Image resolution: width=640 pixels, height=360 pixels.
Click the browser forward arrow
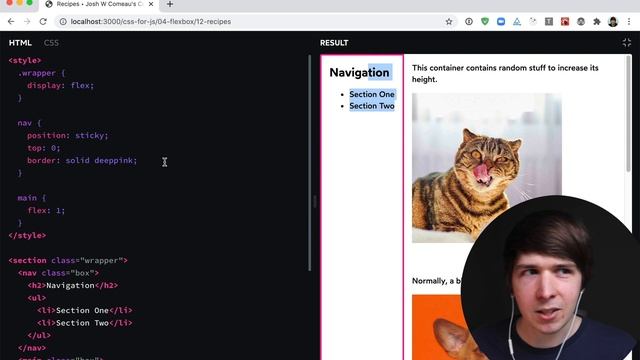point(27,22)
